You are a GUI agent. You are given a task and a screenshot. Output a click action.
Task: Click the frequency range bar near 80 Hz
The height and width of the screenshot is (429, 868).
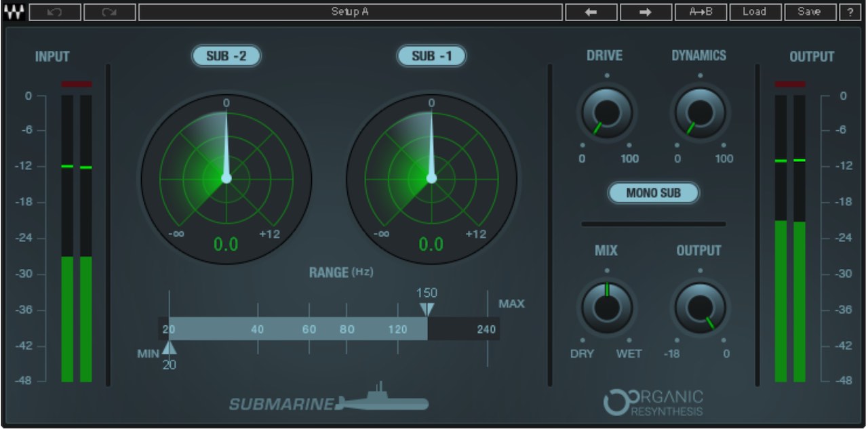[x=347, y=329]
